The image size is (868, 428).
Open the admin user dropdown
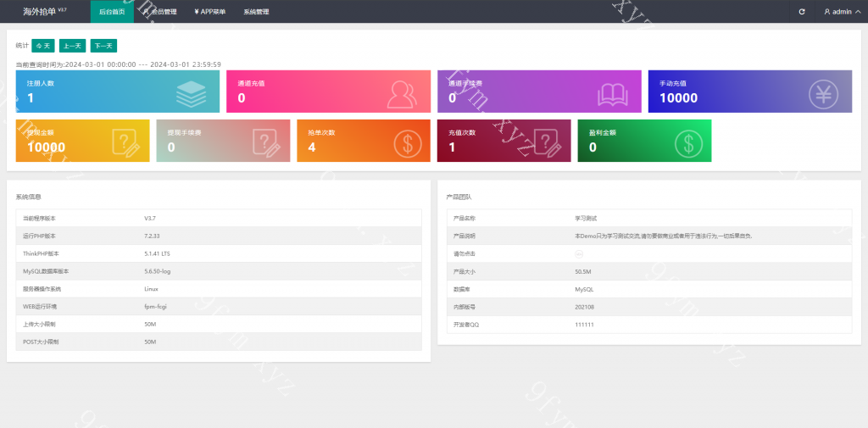click(842, 12)
